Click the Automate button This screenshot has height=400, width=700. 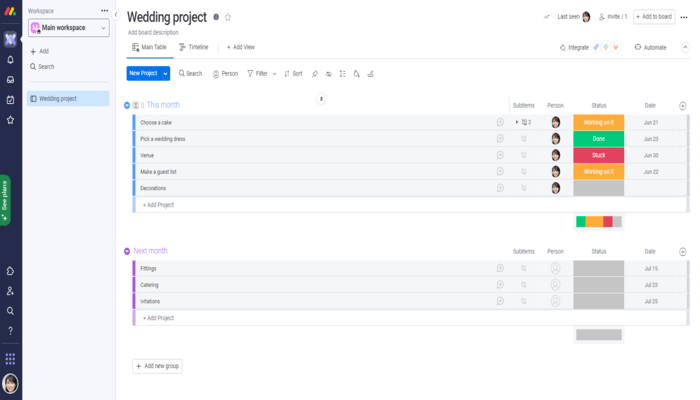coord(649,47)
